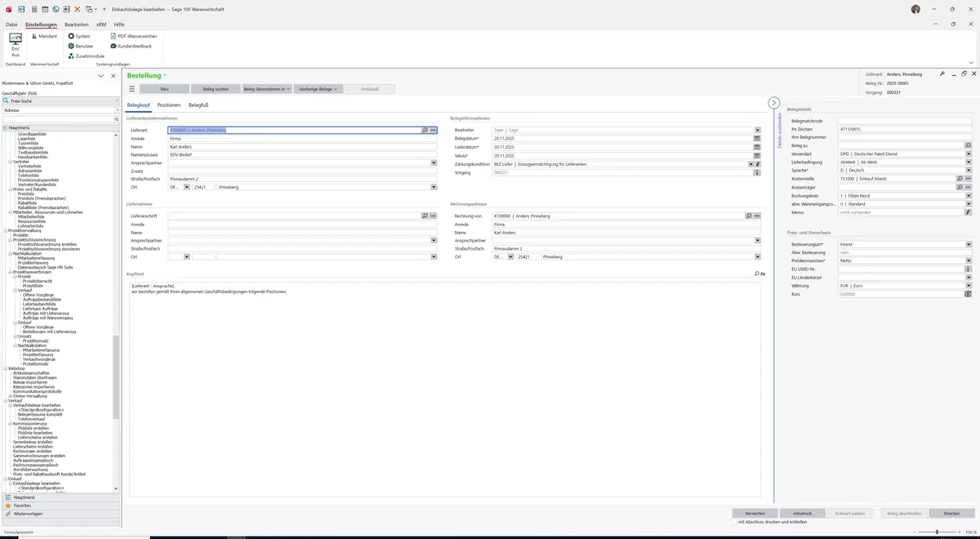Open Datei menu

click(x=11, y=24)
